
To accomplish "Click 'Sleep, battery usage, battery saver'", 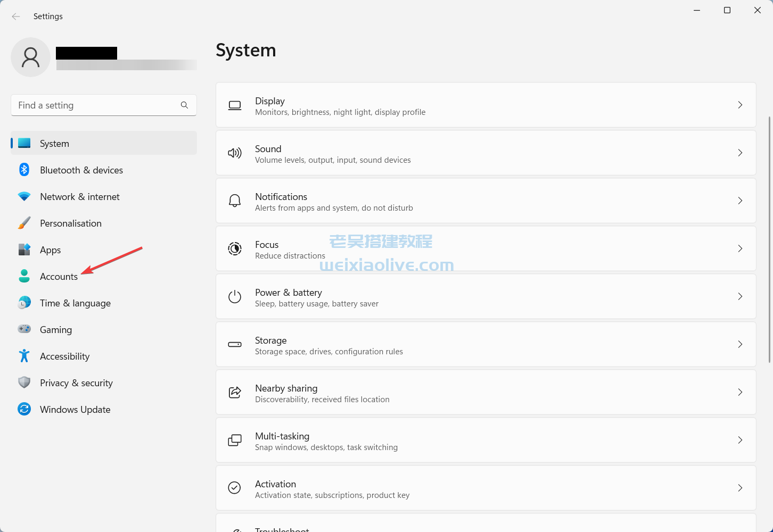I will [x=317, y=304].
